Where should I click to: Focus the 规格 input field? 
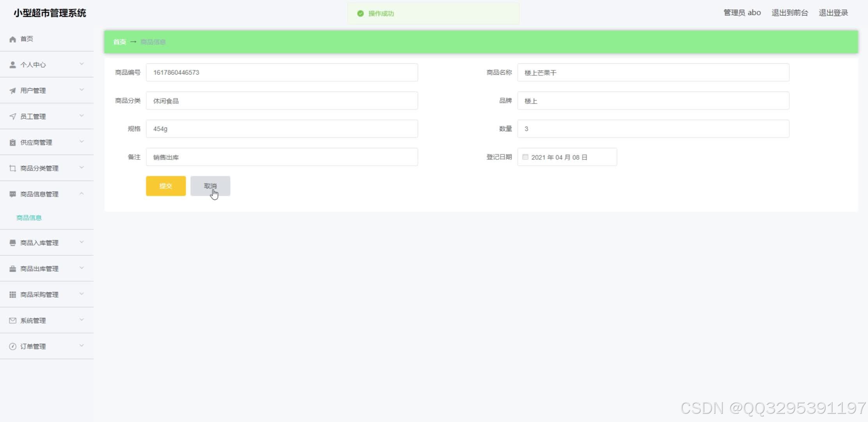click(282, 129)
